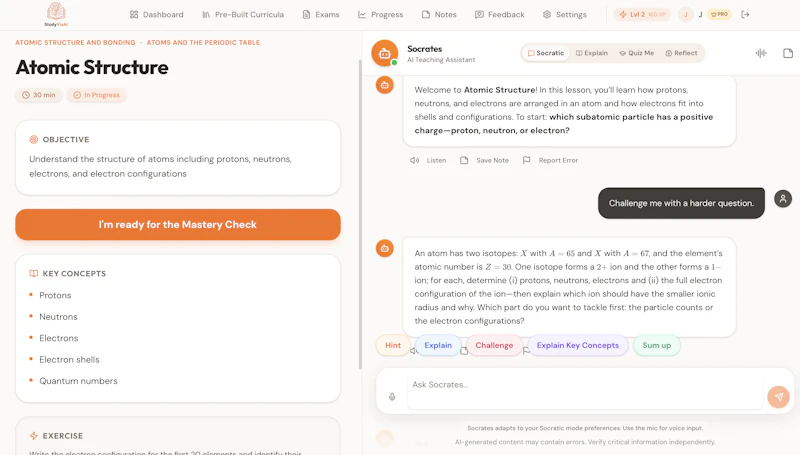Click the Protons key concept
The image size is (800, 455).
point(55,295)
